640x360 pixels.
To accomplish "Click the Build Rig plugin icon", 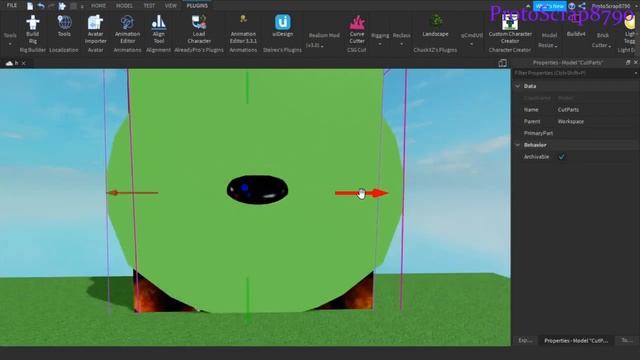I will [33, 23].
